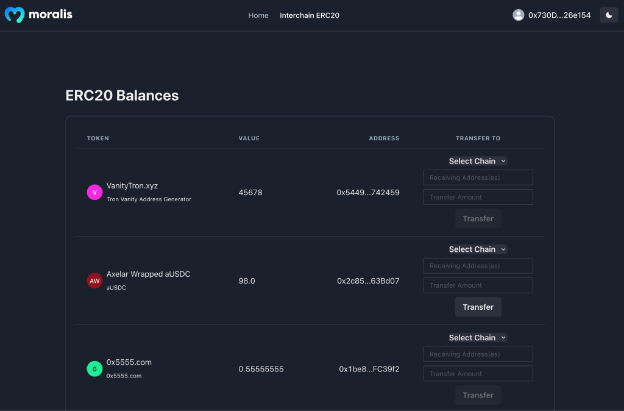Click the red Axelar Wrapped aUSDC icon
Image resolution: width=624 pixels, height=411 pixels.
[94, 281]
